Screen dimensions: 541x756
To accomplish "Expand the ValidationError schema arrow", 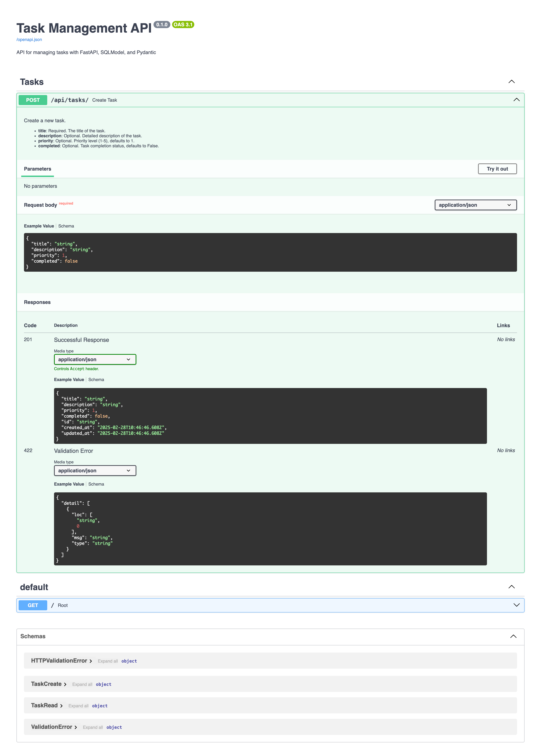I will coord(76,727).
